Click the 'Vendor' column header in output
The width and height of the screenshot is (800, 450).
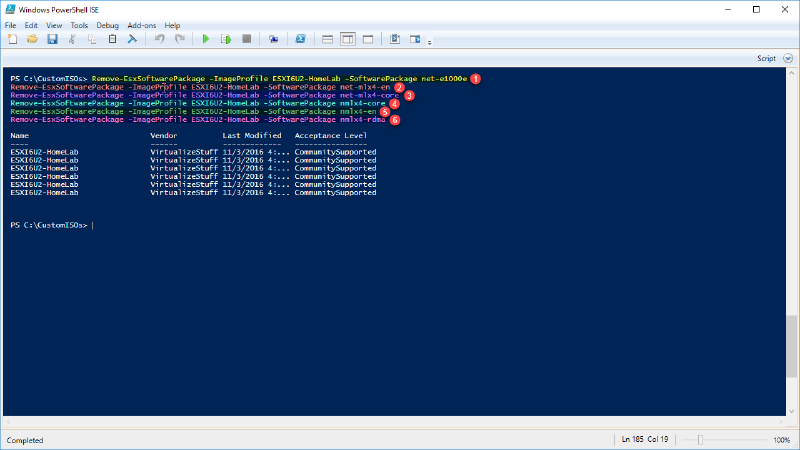click(x=164, y=135)
